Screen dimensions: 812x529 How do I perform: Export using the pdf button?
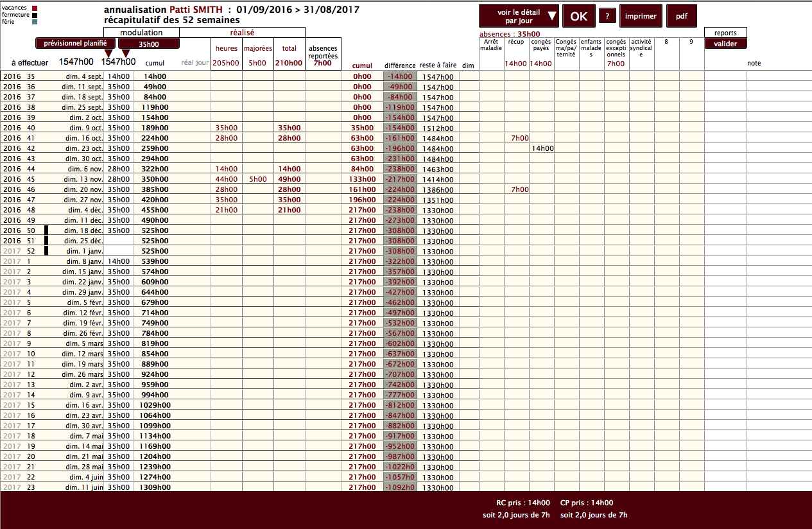click(x=682, y=17)
